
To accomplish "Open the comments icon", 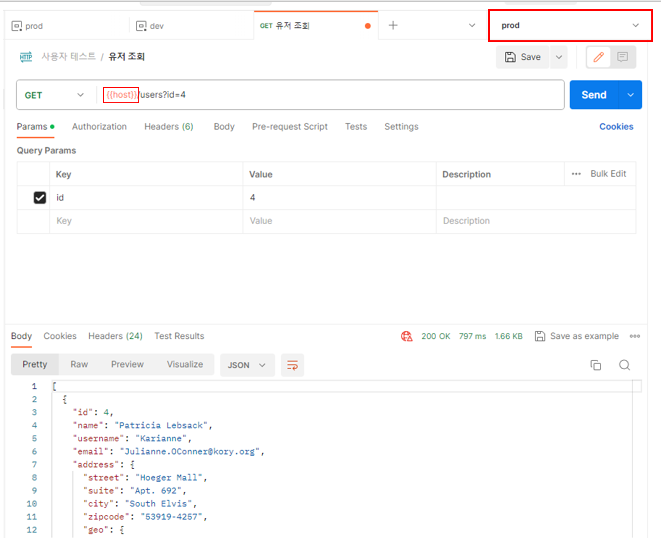I will (622, 57).
